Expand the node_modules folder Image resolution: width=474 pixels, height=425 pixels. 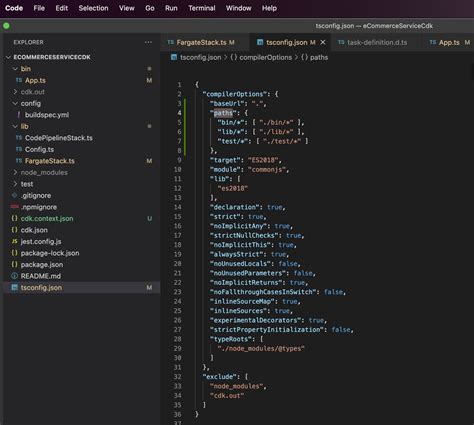(x=15, y=172)
